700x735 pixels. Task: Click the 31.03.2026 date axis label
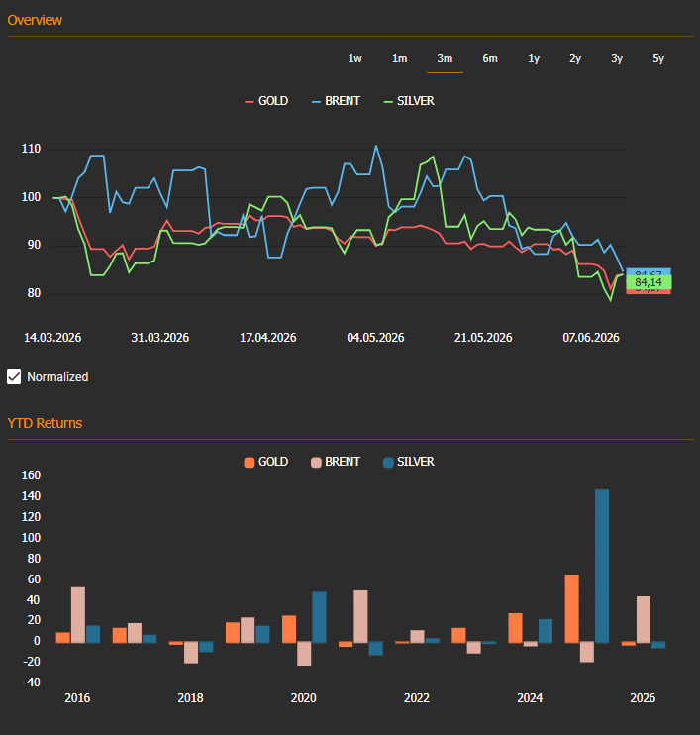coord(159,338)
